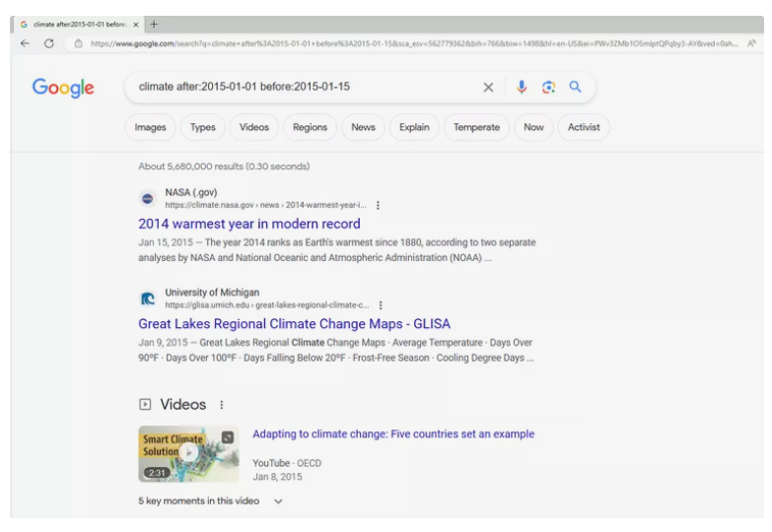
Task: Click the NASA favicon icon
Action: (147, 198)
